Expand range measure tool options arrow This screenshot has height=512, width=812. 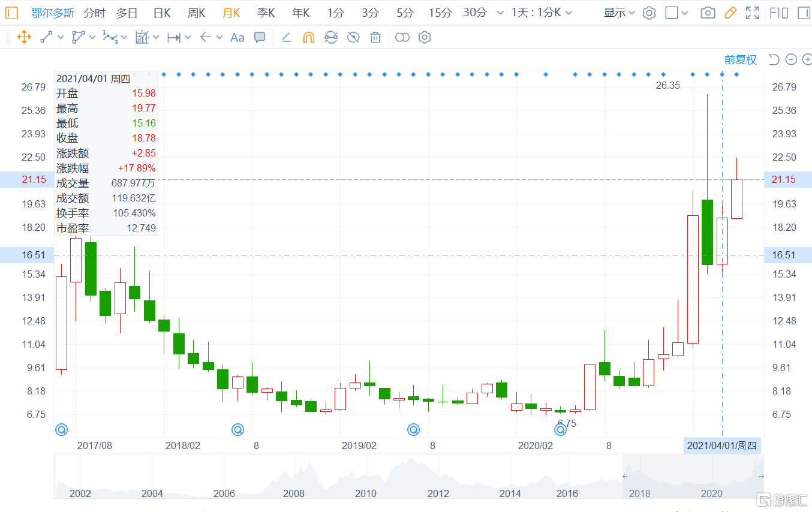(188, 38)
